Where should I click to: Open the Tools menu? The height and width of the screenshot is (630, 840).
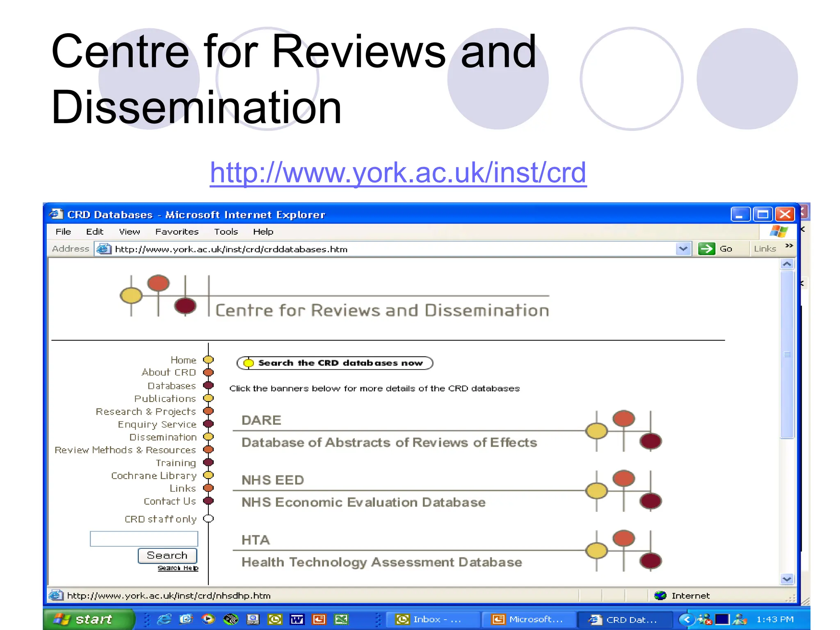[x=226, y=231]
